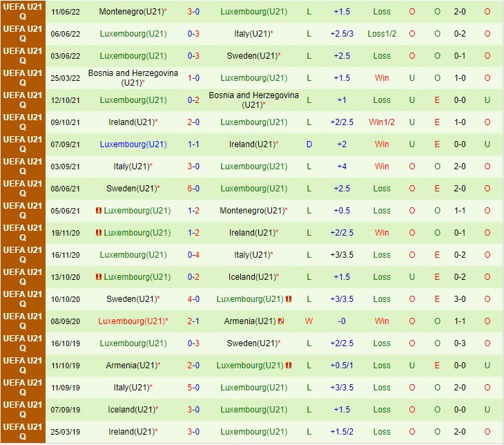Click the date 19/11/20

pos(66,233)
